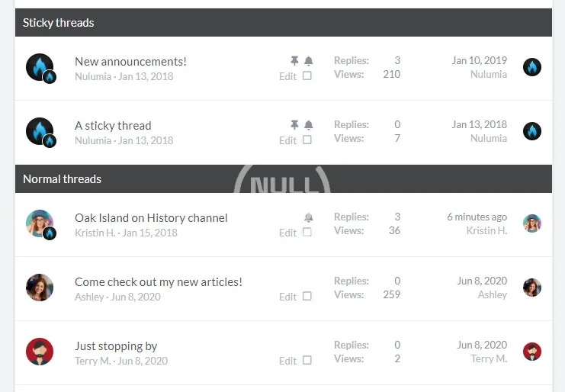
Task: Click bell icon on A sticky thread
Action: 308,125
